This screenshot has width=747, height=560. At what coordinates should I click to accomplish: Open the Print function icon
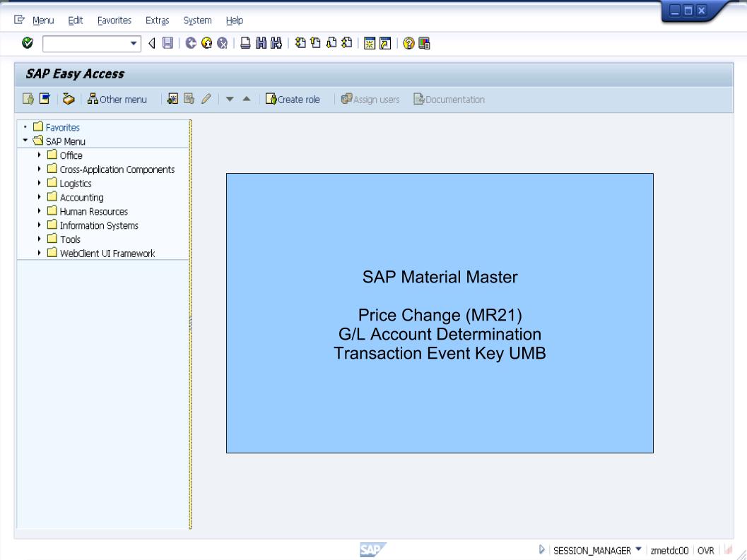[x=245, y=44]
